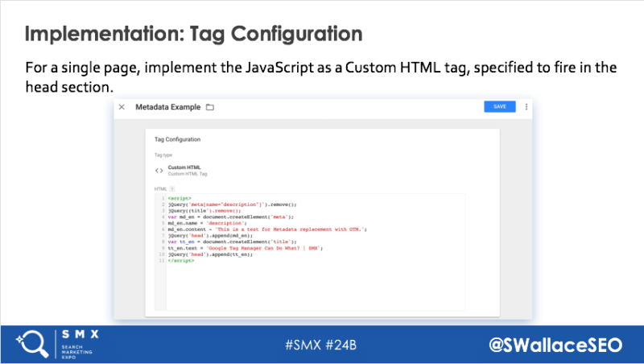
Task: Click the line containing 'Google Tag Manager Can Do What?'
Action: click(246, 248)
